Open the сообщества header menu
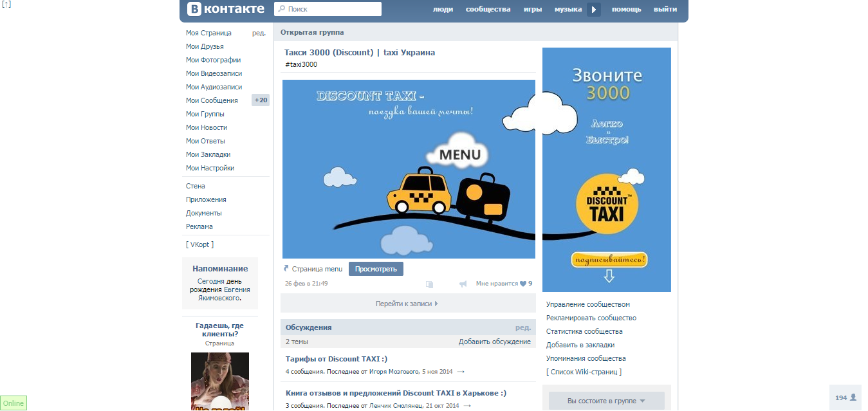 point(488,9)
